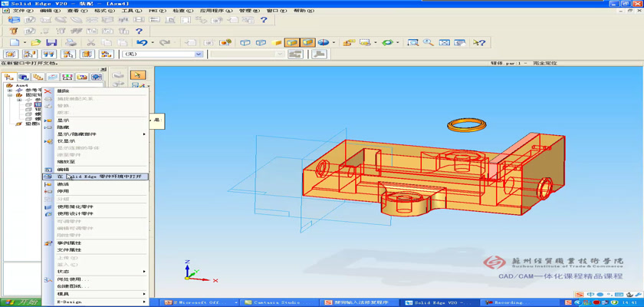The image size is (644, 307).
Task: Click the Zoom Area magnifier icon
Action: point(412,42)
